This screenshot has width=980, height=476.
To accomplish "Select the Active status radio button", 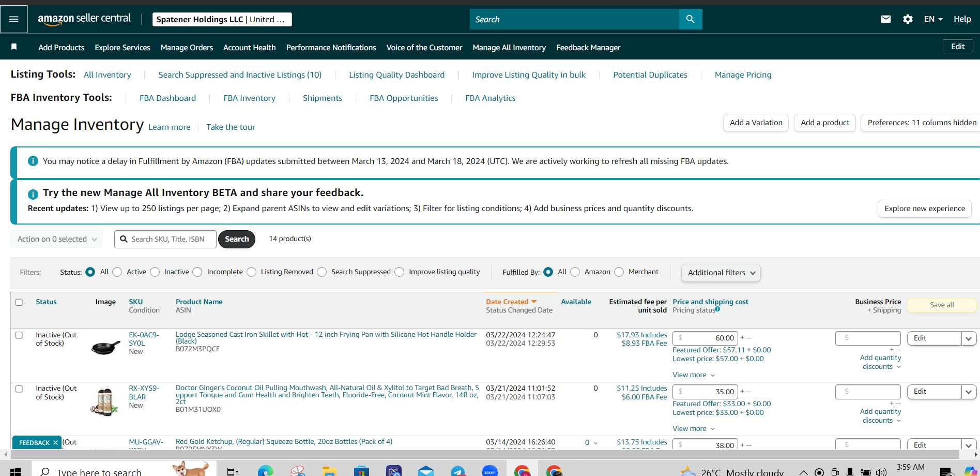I will (117, 272).
